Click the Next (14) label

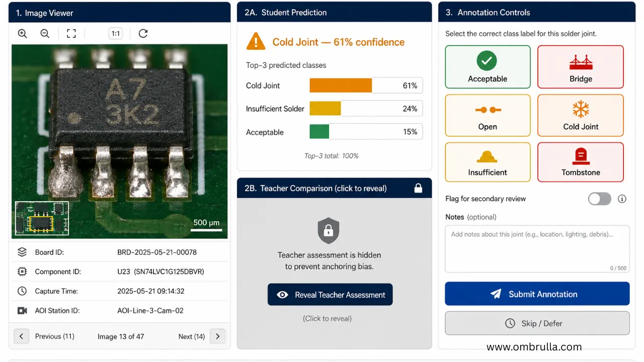[x=192, y=336]
